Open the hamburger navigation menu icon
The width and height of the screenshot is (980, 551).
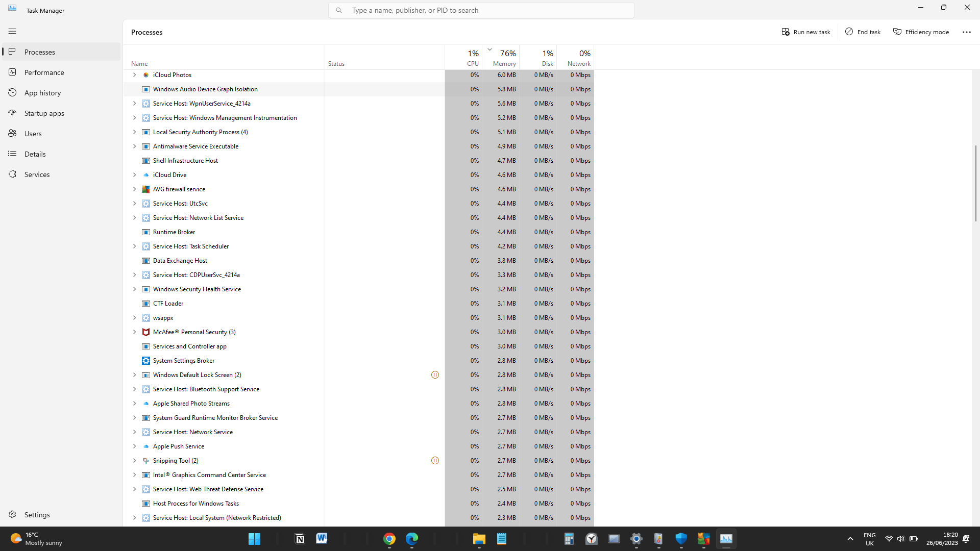pyautogui.click(x=12, y=31)
